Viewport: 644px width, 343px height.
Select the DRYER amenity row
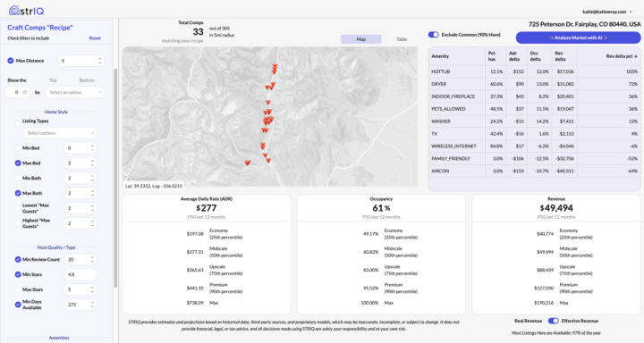(534, 84)
